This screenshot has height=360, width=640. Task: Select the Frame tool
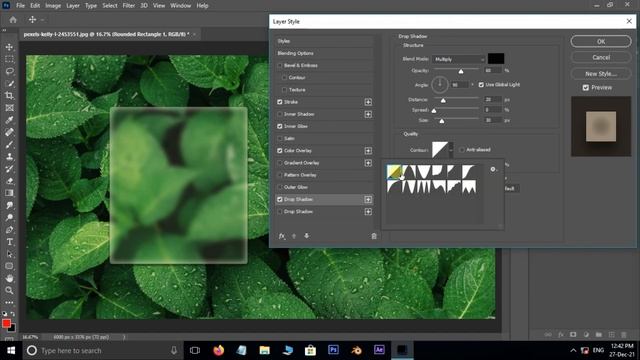(x=9, y=108)
